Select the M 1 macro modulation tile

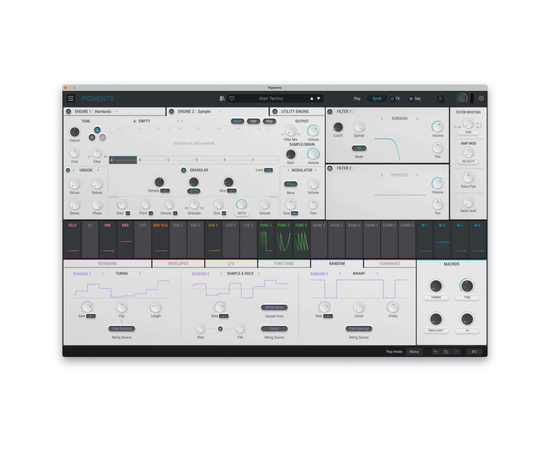424,240
